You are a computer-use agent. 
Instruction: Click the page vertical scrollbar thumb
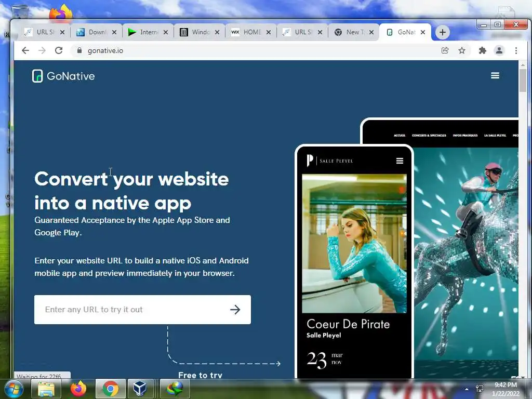point(523,80)
